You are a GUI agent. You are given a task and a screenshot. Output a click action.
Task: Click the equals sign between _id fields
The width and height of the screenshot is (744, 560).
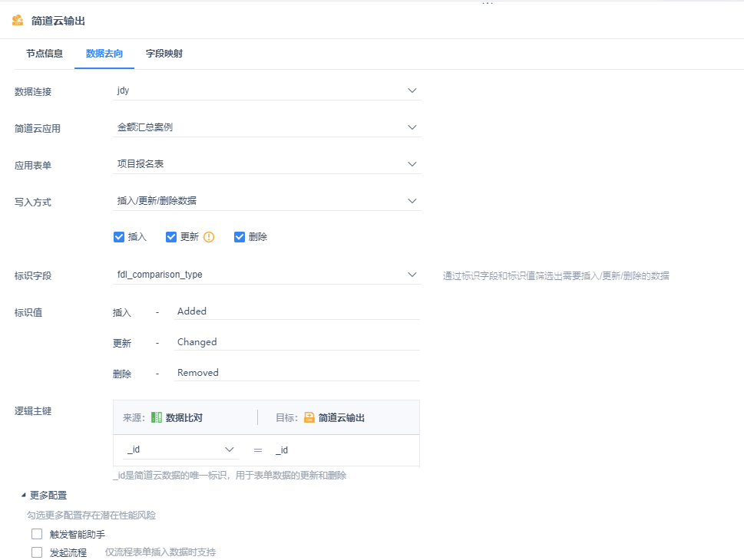coord(258,450)
